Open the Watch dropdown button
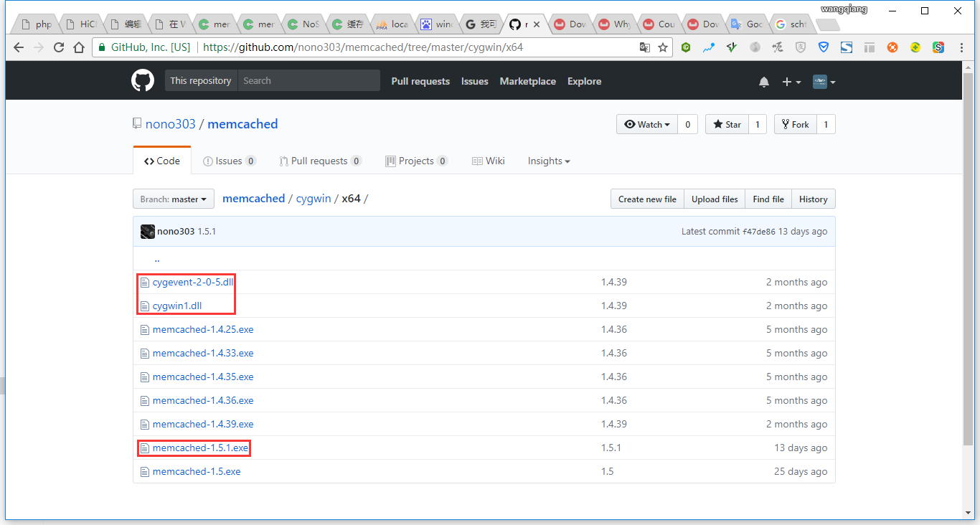The width and height of the screenshot is (980, 525). pos(647,124)
